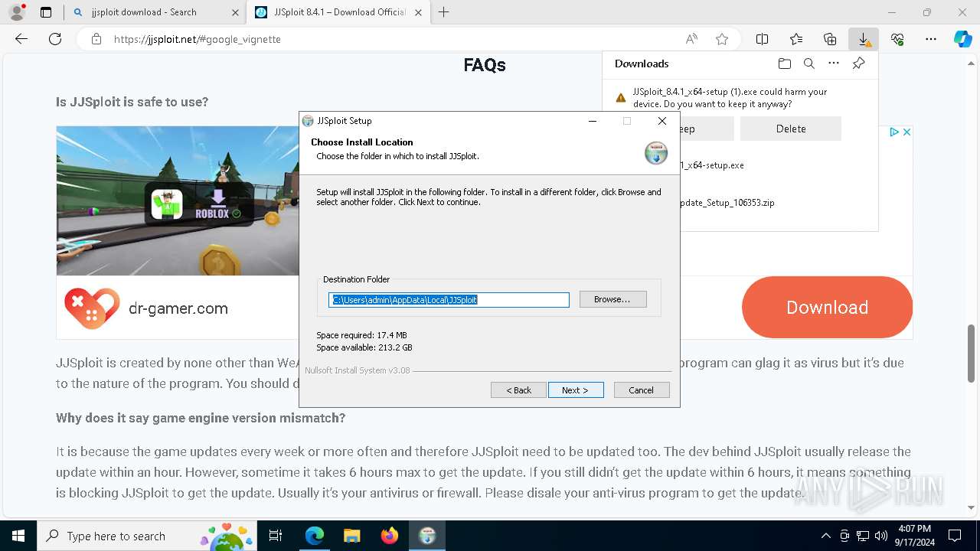Screen dimensions: 980x551
Task: Open the Copilot sidebar icon
Action: pyautogui.click(x=963, y=39)
